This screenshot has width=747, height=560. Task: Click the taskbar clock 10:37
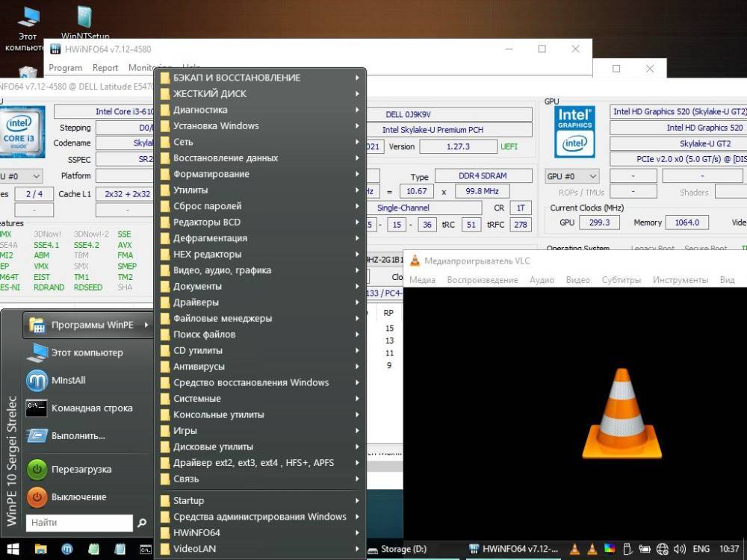click(x=729, y=549)
